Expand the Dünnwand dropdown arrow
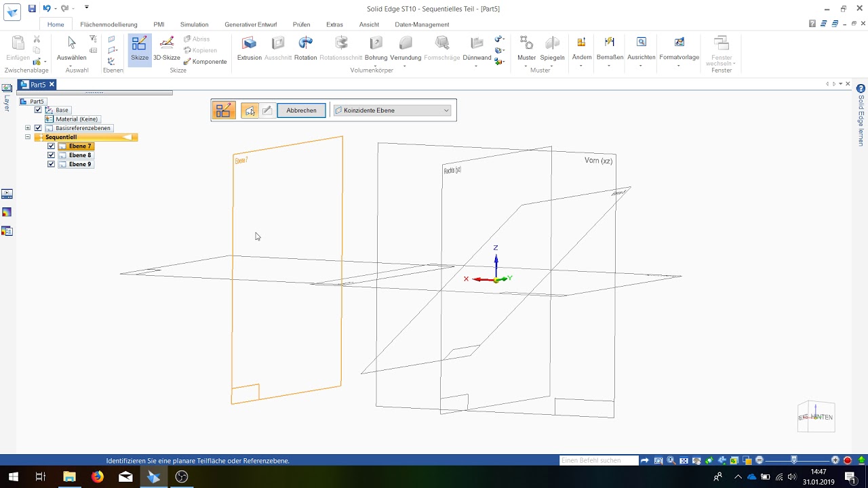868x488 pixels. click(477, 66)
